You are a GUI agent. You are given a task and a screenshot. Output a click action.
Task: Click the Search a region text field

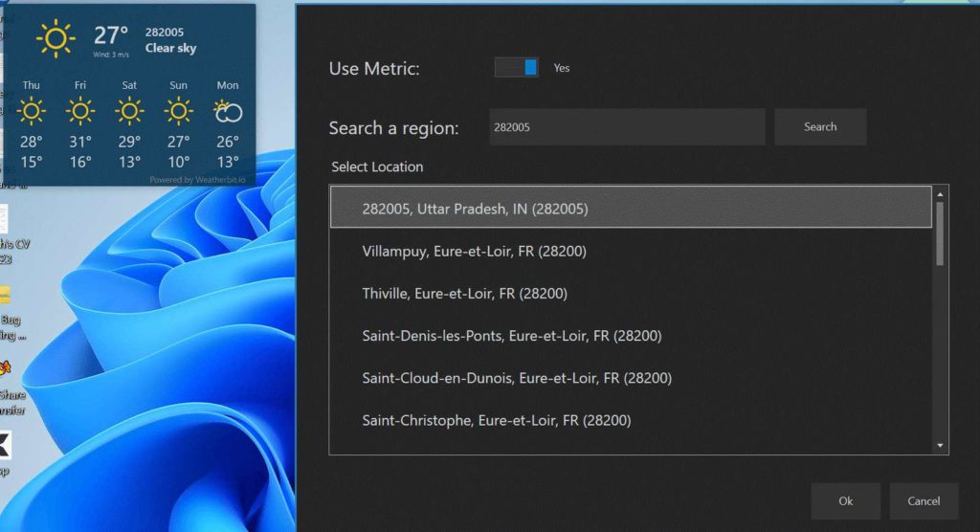[627, 126]
